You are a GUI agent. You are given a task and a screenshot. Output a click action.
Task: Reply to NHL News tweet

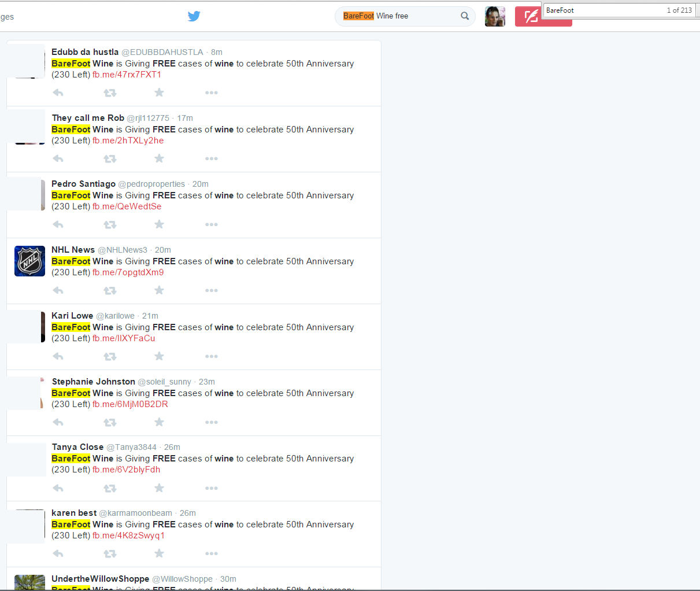[x=58, y=290]
